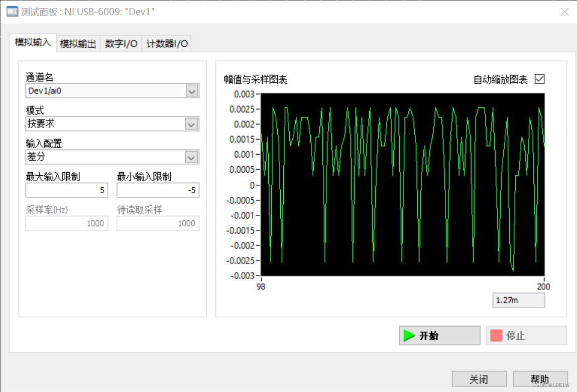The image size is (577, 392).
Task: Click the green play icon on 开始 button
Action: coord(409,335)
